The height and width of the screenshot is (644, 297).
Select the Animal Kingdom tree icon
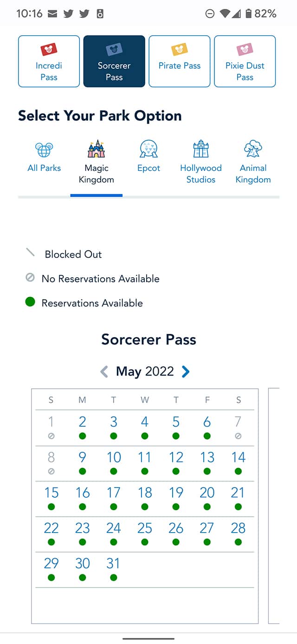[253, 150]
